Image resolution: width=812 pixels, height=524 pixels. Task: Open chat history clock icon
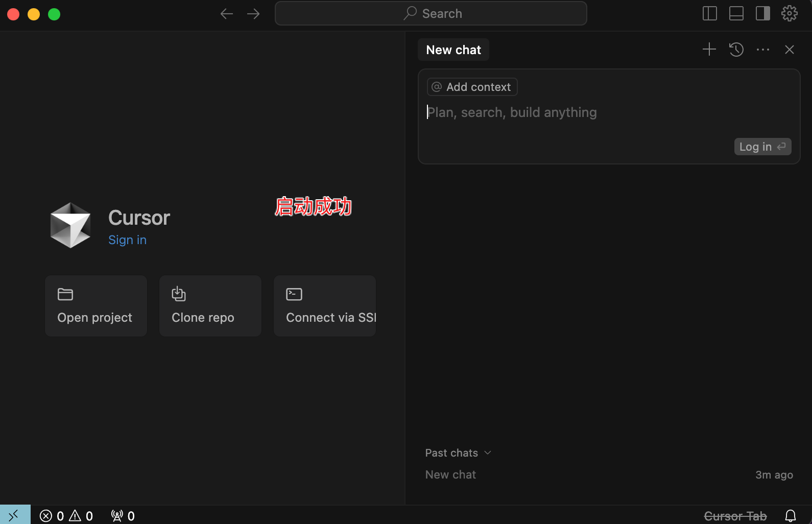pos(736,50)
